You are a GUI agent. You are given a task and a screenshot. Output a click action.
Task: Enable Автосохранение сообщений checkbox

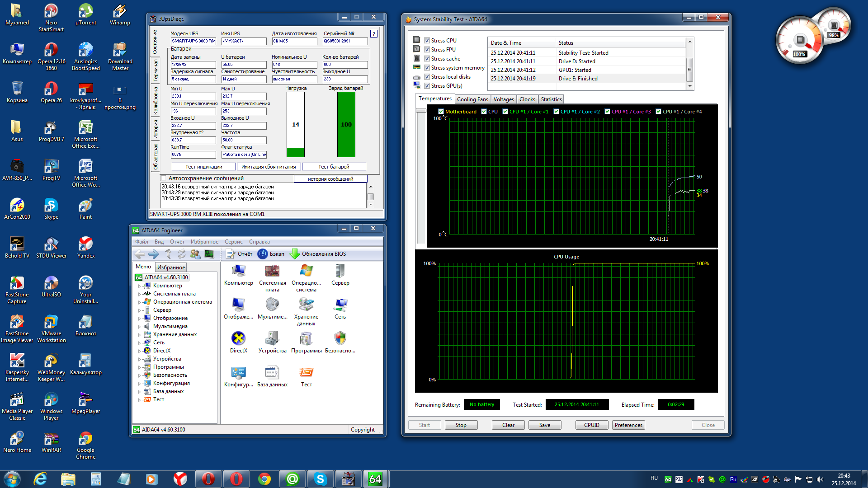click(164, 178)
